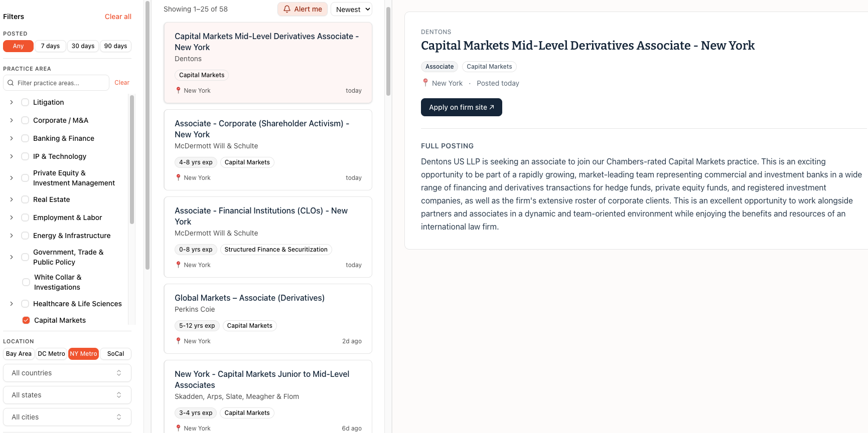
Task: Open the All cities dropdown
Action: [x=67, y=417]
